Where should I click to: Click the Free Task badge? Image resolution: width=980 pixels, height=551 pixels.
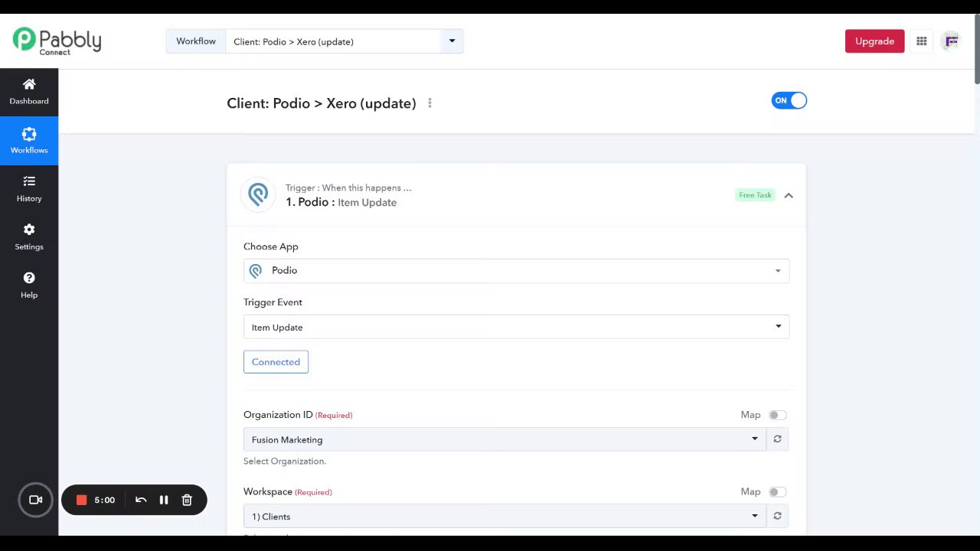click(755, 195)
